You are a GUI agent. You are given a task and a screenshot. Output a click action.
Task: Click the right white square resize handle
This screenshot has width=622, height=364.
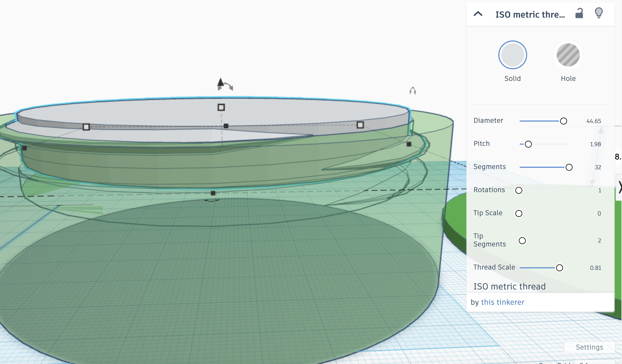click(360, 125)
